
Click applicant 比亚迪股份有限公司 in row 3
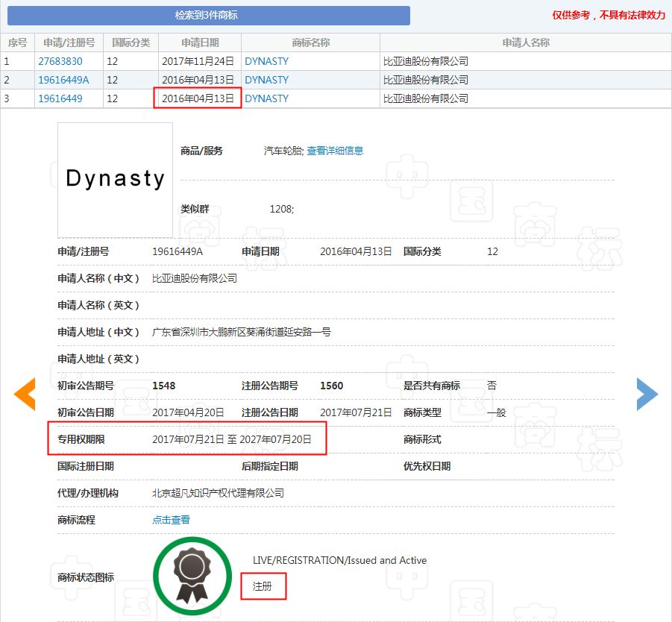click(426, 98)
